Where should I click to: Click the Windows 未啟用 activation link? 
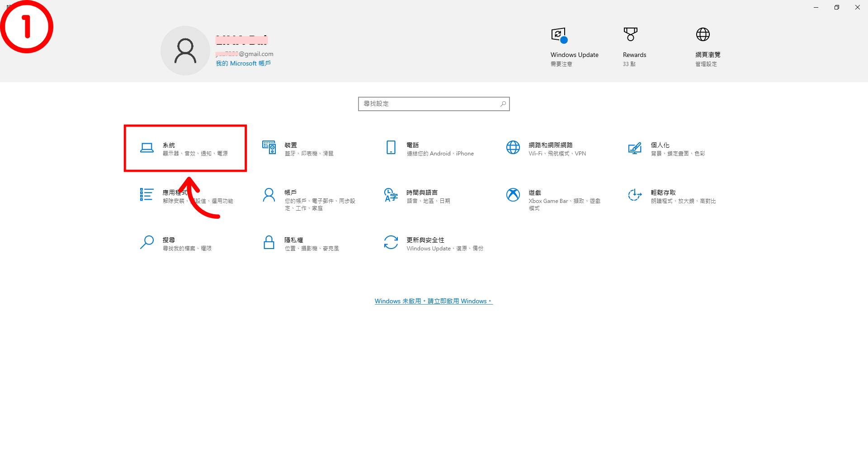coord(434,301)
